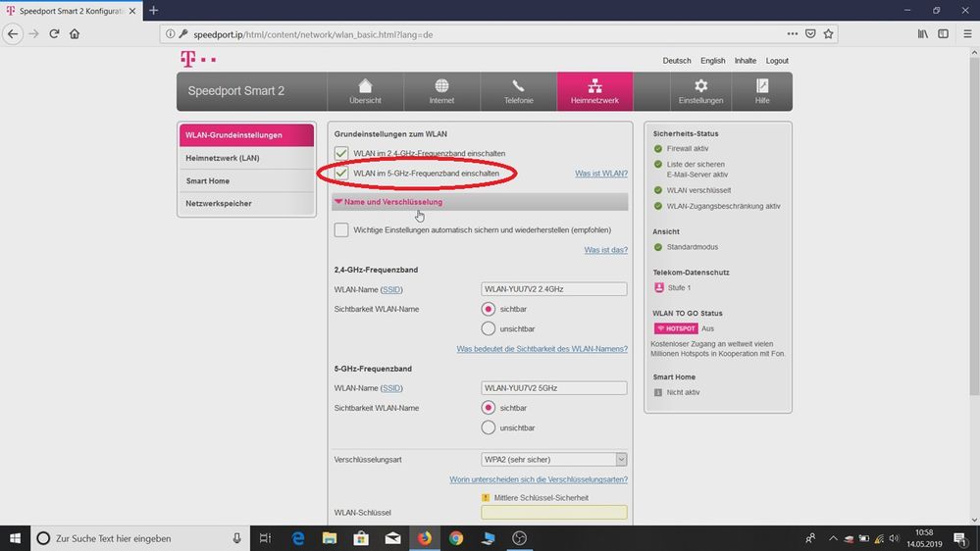
Task: Click SSID link in 2.4-GHz section
Action: pyautogui.click(x=391, y=289)
